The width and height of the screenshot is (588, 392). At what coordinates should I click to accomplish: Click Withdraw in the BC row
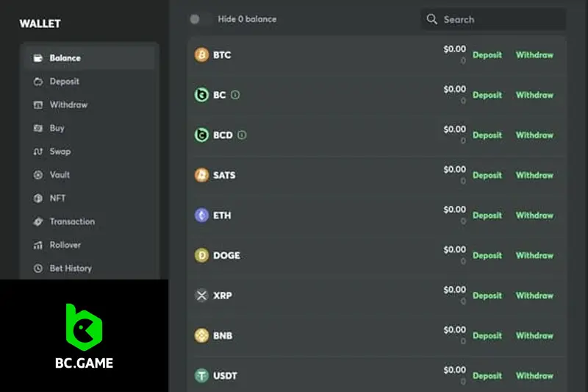coord(534,96)
